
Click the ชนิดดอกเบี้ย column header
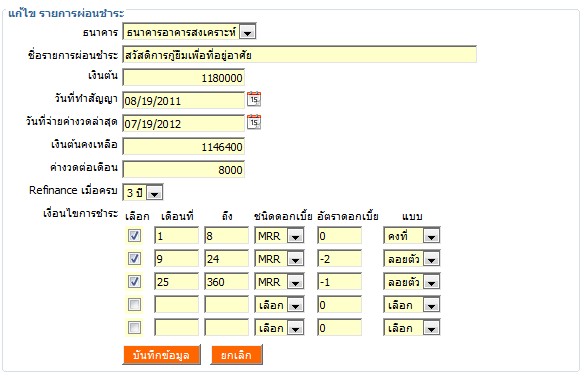tap(283, 216)
